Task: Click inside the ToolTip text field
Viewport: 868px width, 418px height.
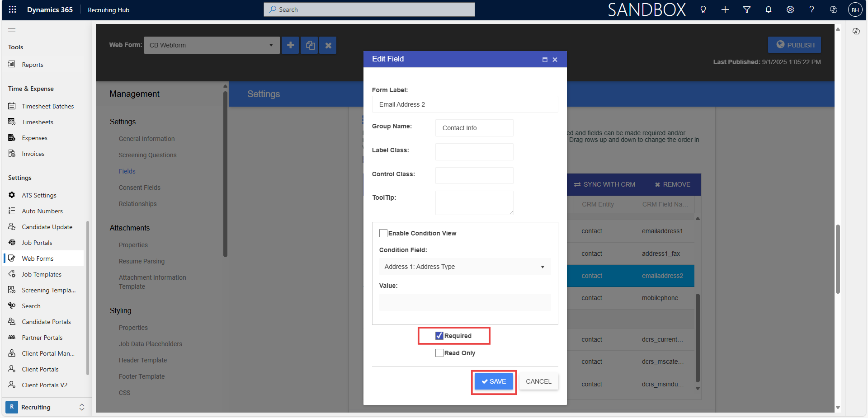Action: pyautogui.click(x=474, y=202)
